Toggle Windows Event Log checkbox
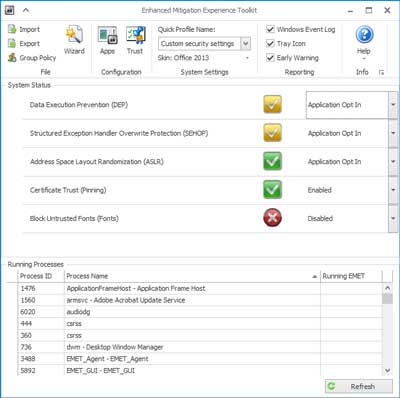Image resolution: width=400 pixels, height=398 pixels. [x=270, y=29]
